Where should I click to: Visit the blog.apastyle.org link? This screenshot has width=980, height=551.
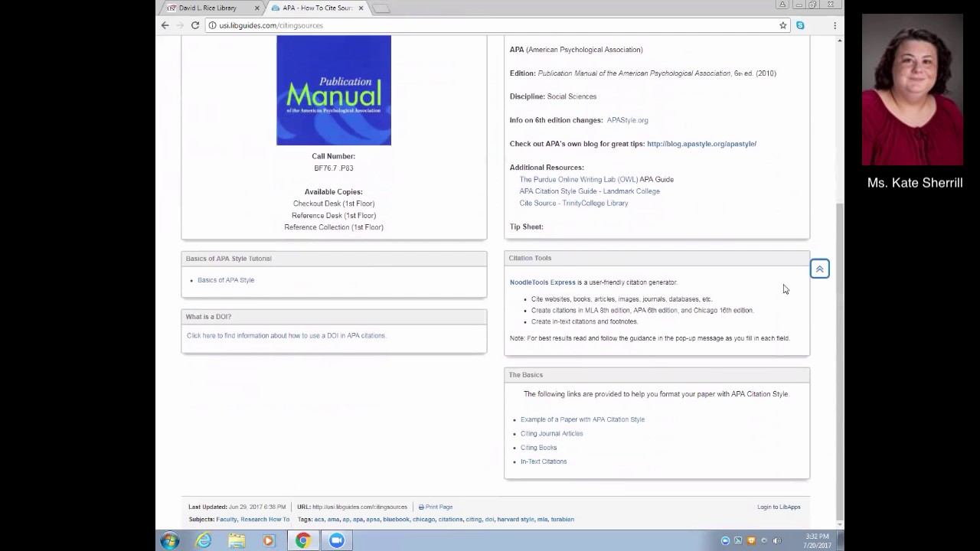[701, 144]
